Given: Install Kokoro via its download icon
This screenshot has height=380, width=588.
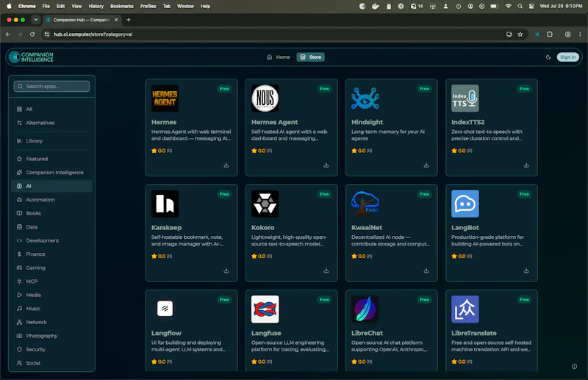Looking at the screenshot, I should click(x=326, y=270).
